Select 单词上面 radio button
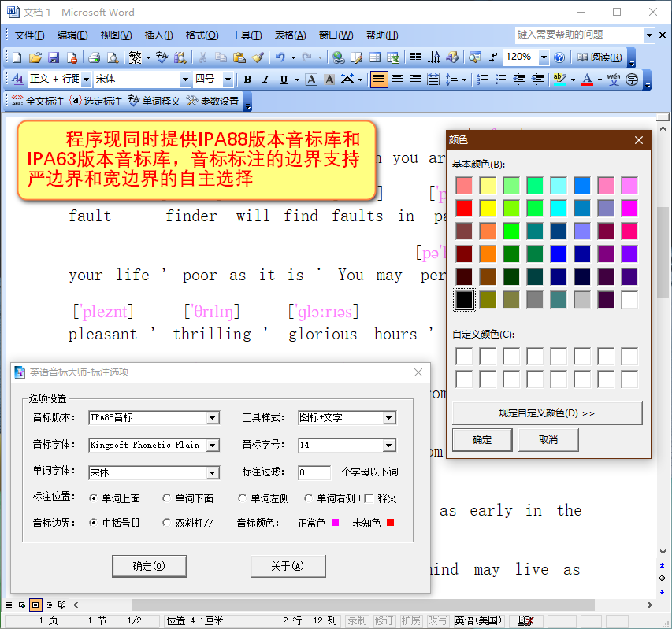 point(93,498)
